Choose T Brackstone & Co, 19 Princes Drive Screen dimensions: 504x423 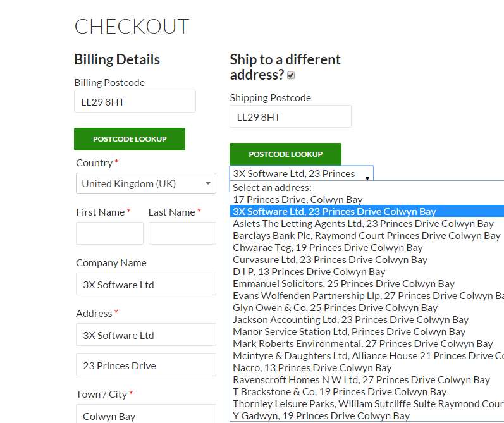click(367, 391)
